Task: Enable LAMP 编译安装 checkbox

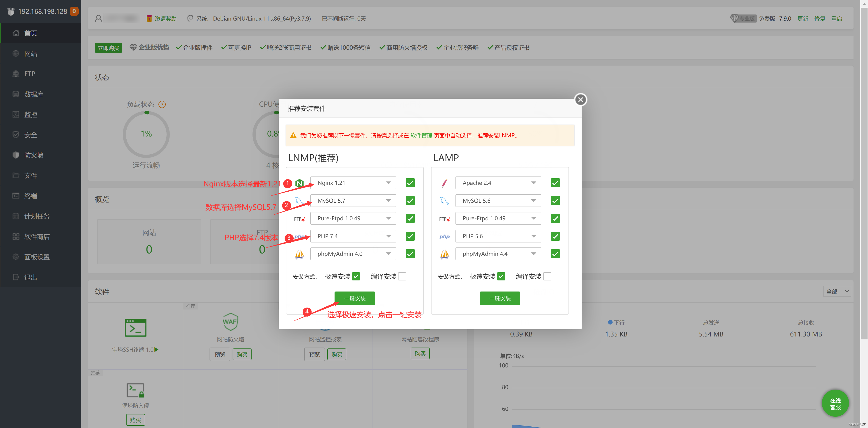Action: (x=547, y=276)
